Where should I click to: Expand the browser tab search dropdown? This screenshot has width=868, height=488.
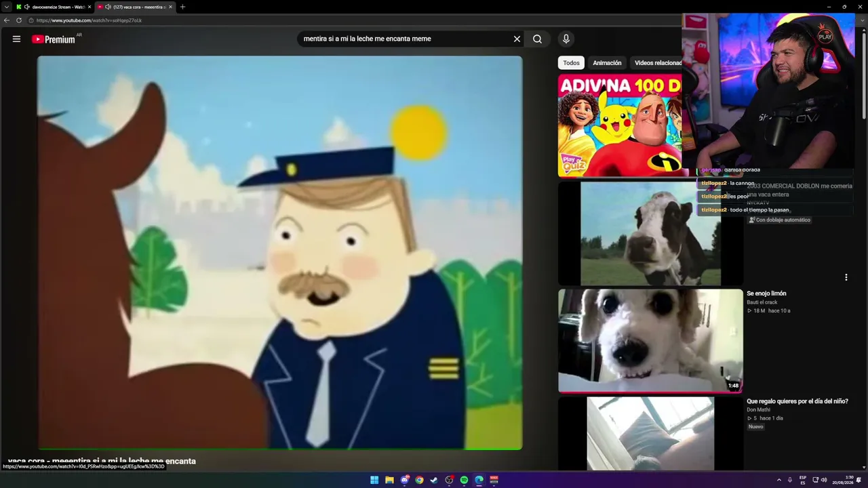7,7
